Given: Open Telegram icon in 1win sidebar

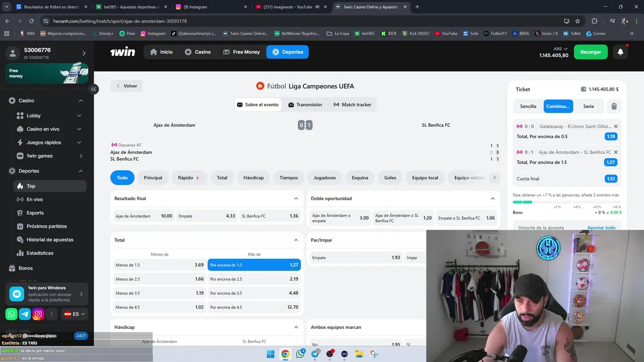Looking at the screenshot, I should point(25,314).
